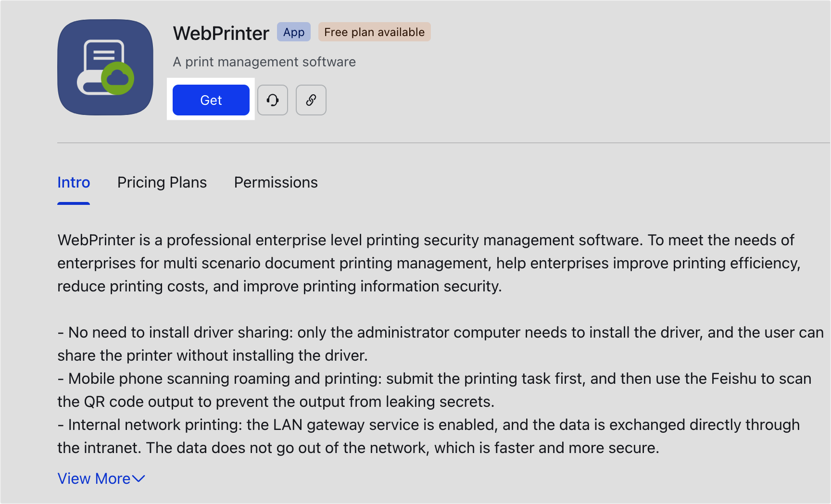Image resolution: width=831 pixels, height=504 pixels.
Task: Copy the app link with chain icon
Action: tap(311, 100)
